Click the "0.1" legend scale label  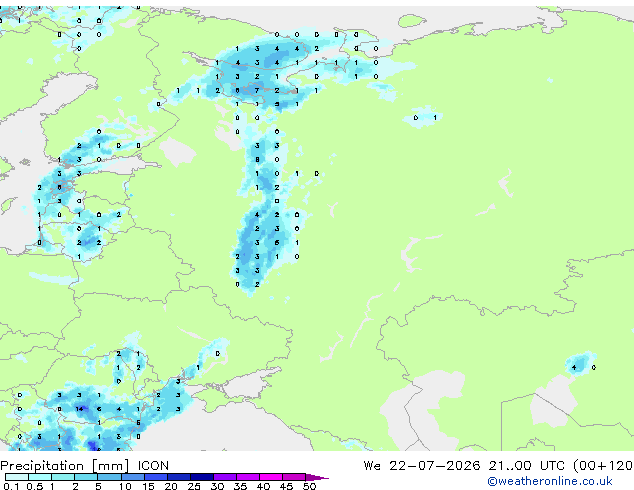[x=11, y=486]
